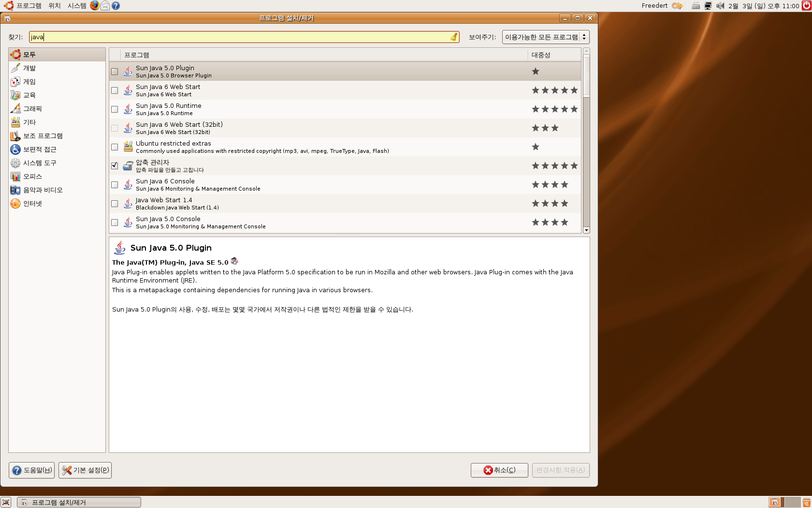Click the 찾기 search input field

pos(244,37)
